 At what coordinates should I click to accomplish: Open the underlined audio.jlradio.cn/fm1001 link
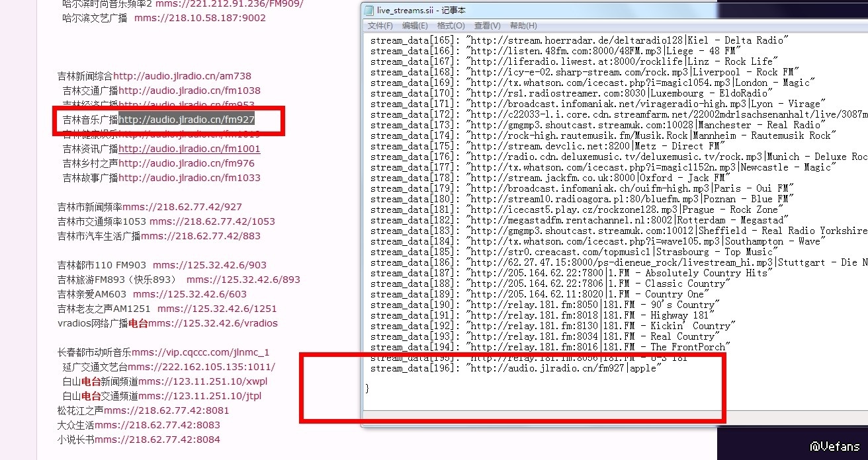(x=190, y=149)
